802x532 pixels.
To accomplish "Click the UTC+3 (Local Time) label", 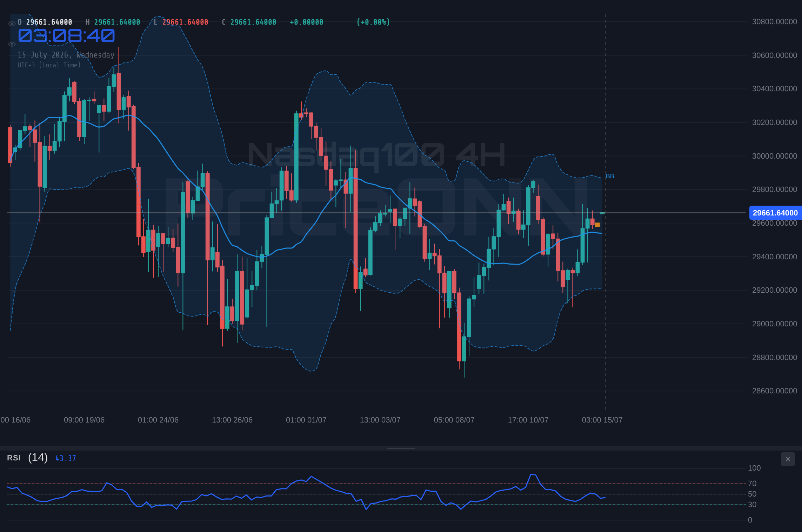I will pos(49,65).
